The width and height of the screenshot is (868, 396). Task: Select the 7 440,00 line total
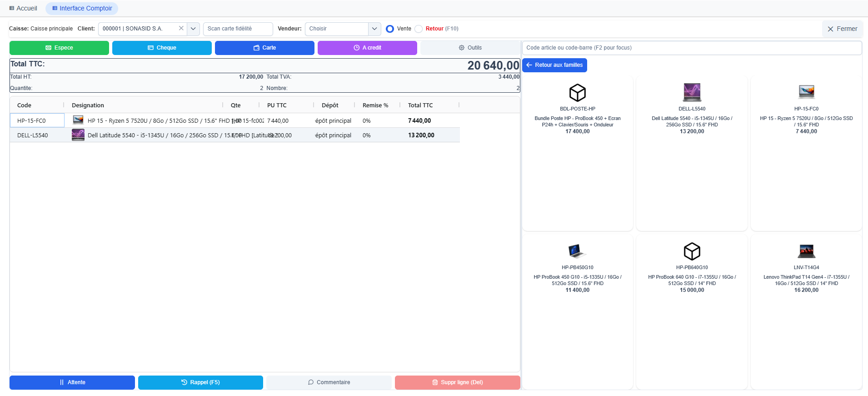(x=419, y=120)
